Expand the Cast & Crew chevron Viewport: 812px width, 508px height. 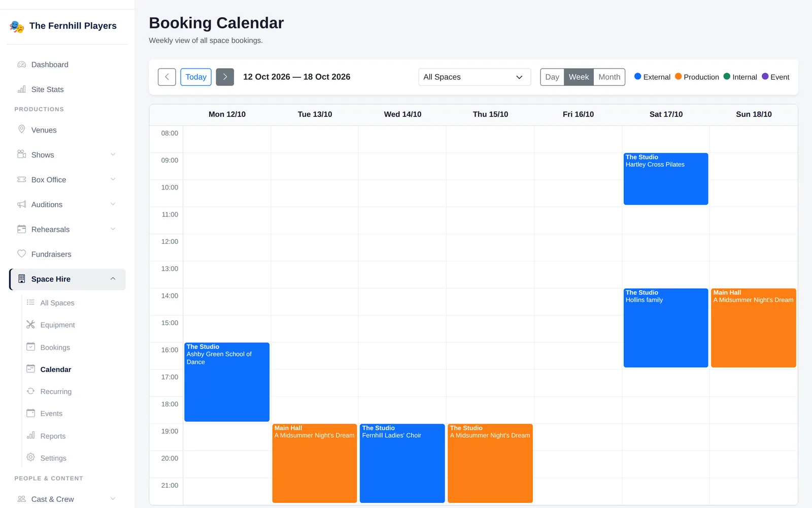(x=113, y=499)
